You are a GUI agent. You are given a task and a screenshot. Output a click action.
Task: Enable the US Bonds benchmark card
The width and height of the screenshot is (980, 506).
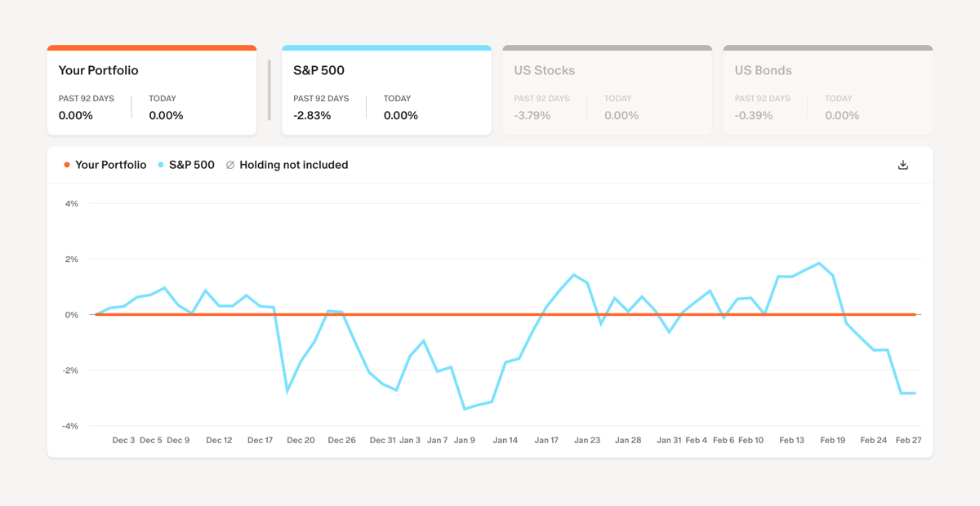pos(827,90)
